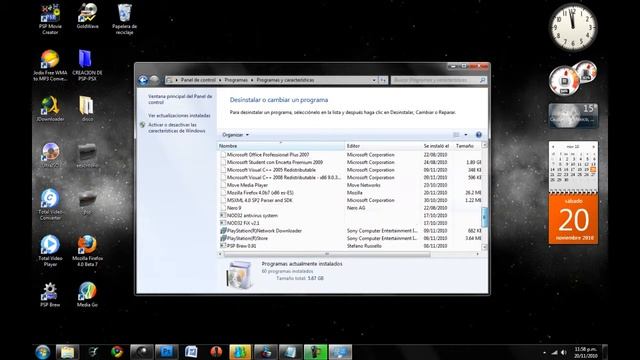
Task: Select PSP Brew desktop icon
Action: 50,294
